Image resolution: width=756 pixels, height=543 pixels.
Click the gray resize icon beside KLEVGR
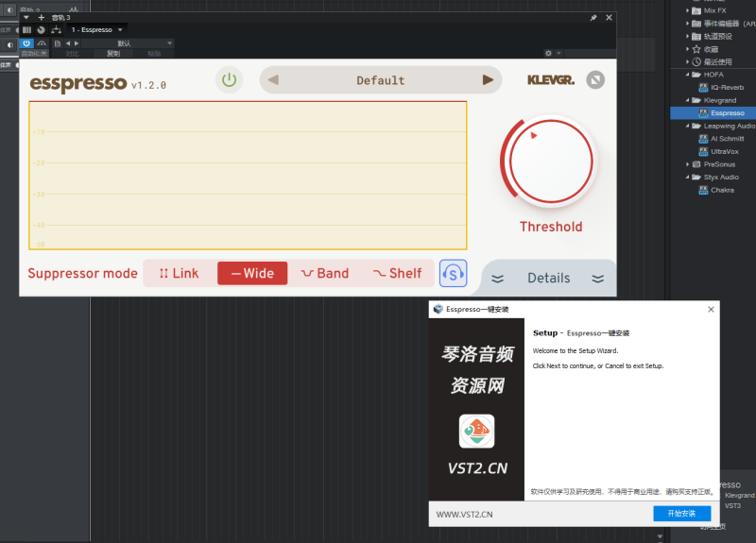594,80
